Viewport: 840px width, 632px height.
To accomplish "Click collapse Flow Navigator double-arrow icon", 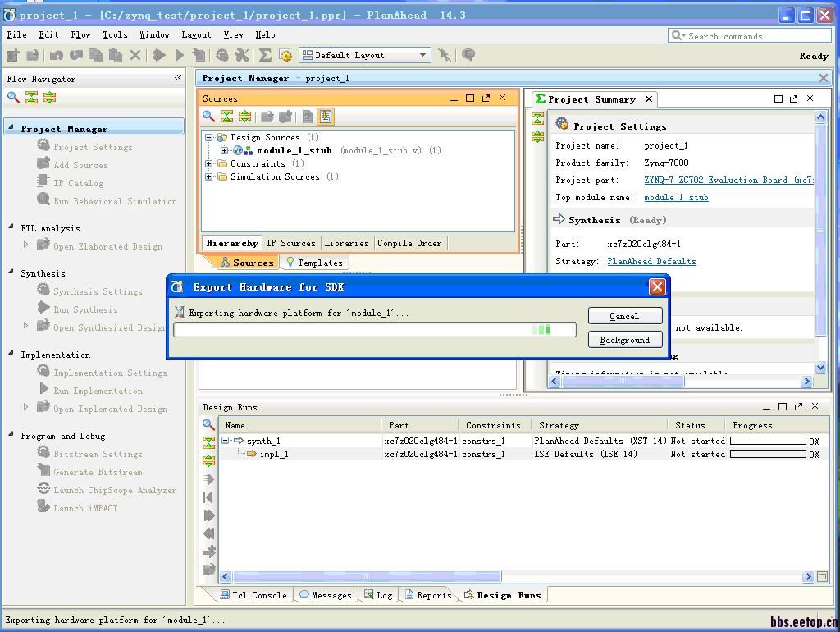I will 177,78.
